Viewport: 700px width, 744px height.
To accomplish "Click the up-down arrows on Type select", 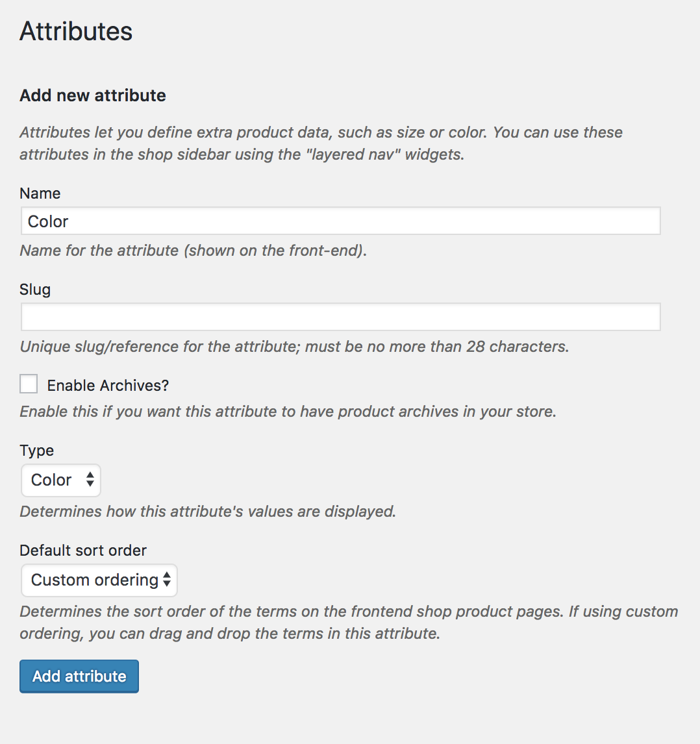I will [x=90, y=479].
